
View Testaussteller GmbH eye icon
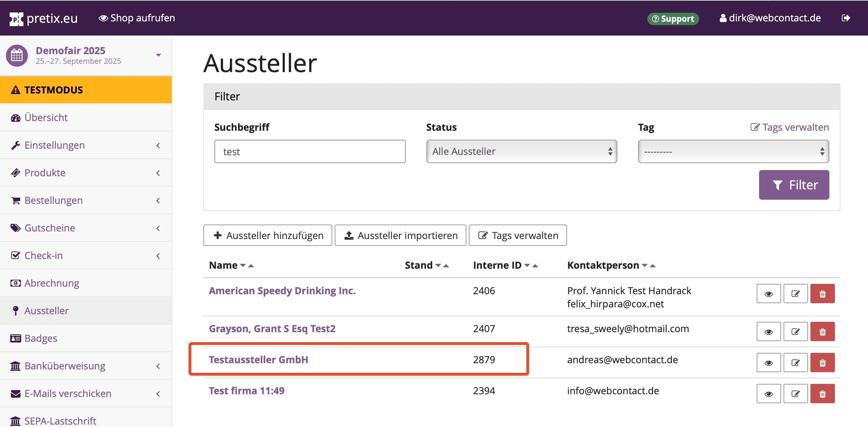(769, 363)
